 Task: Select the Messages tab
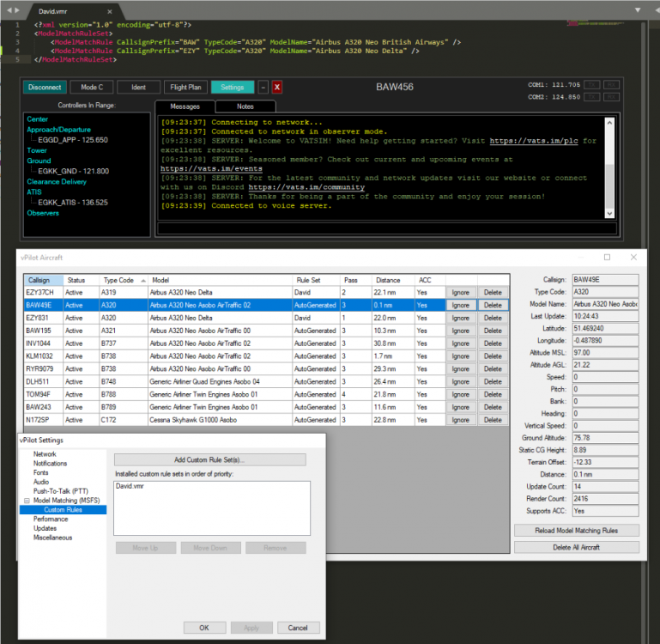185,106
